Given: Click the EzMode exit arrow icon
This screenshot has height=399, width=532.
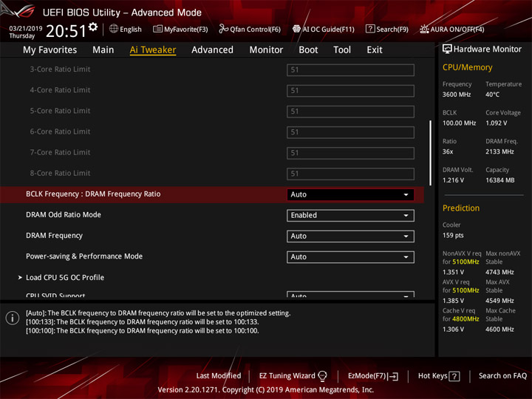Looking at the screenshot, I should 393,376.
